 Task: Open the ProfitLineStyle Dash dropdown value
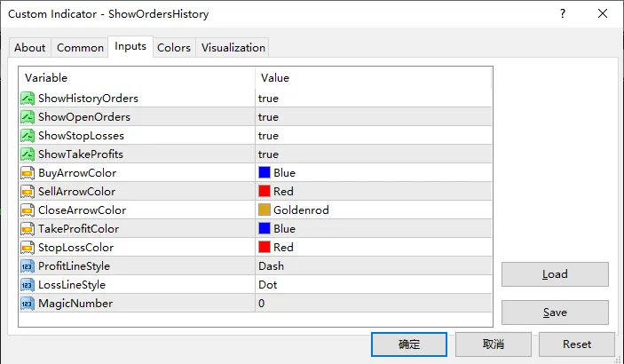click(x=271, y=266)
